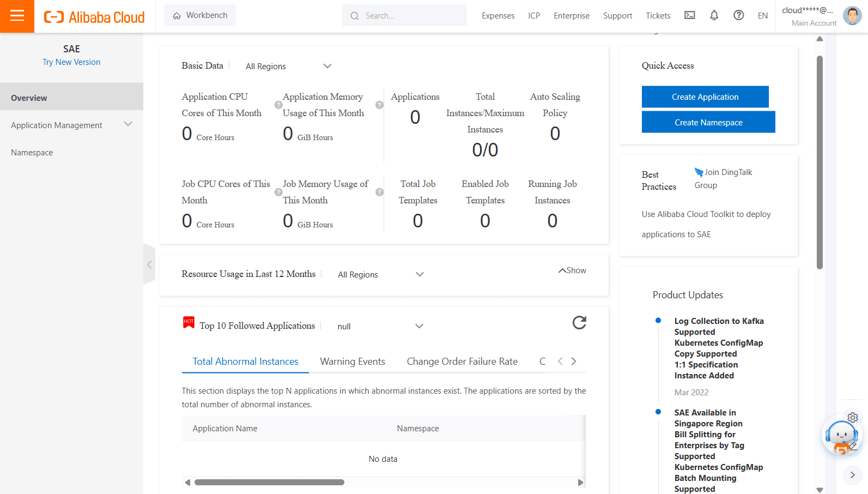Click Mar 2022 date text
Screen dimensions: 868x494
coord(691,393)
